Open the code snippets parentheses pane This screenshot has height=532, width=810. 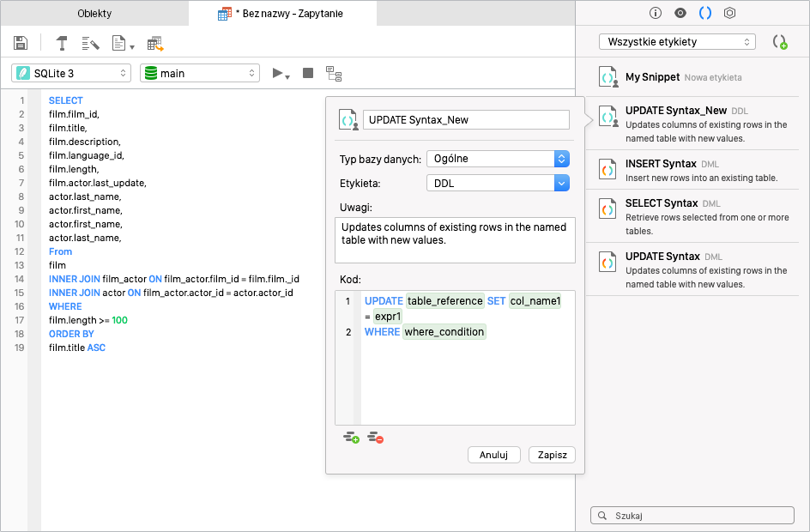click(x=705, y=13)
